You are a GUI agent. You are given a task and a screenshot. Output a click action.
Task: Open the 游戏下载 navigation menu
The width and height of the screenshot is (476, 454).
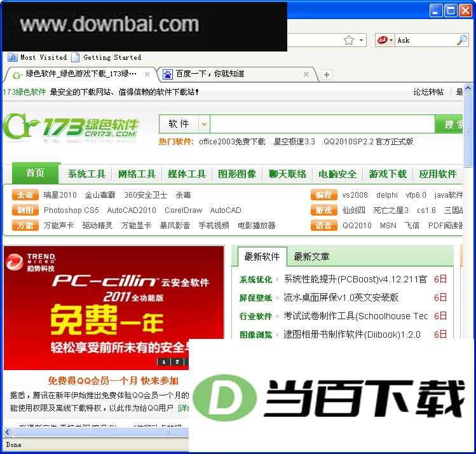tap(388, 174)
